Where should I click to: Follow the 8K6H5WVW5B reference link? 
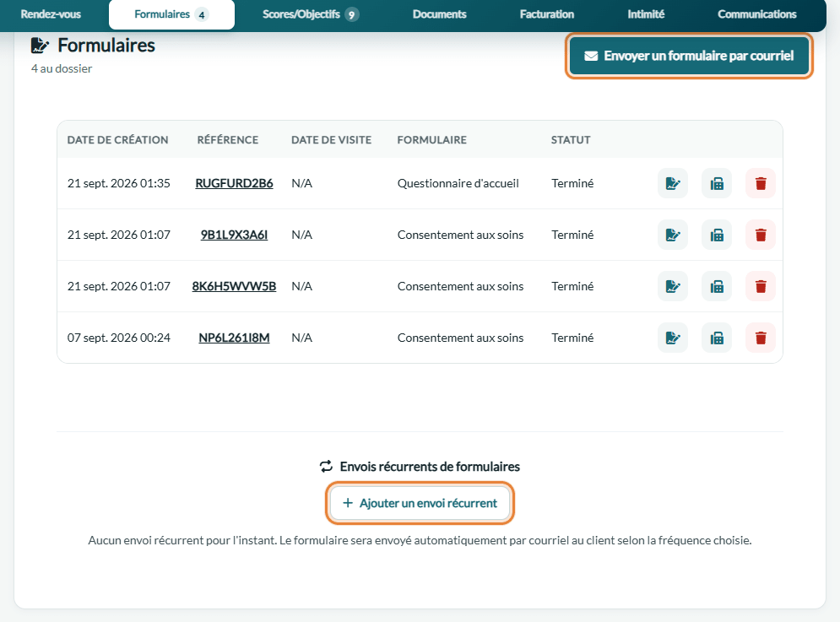[x=234, y=286]
